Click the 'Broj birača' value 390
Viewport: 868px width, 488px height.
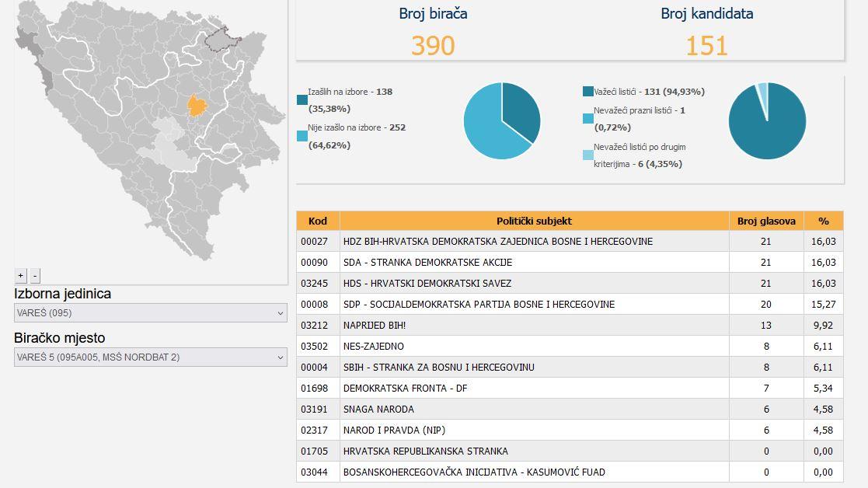433,45
